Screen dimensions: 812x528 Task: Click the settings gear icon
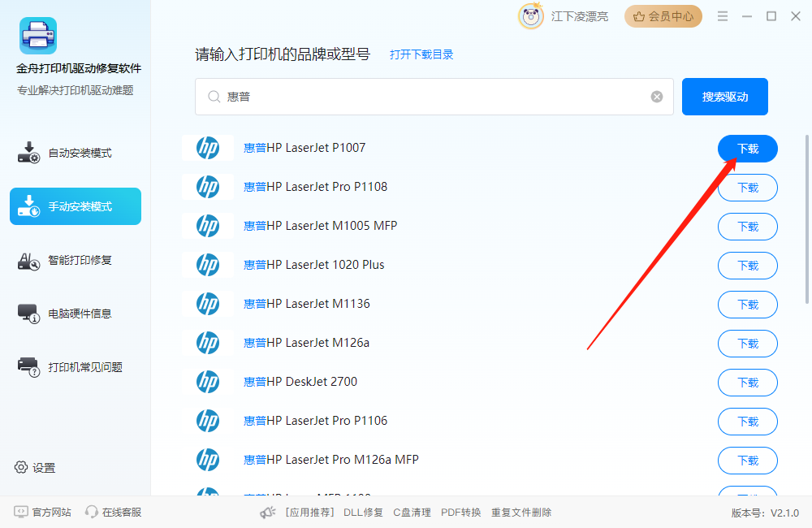coord(21,467)
